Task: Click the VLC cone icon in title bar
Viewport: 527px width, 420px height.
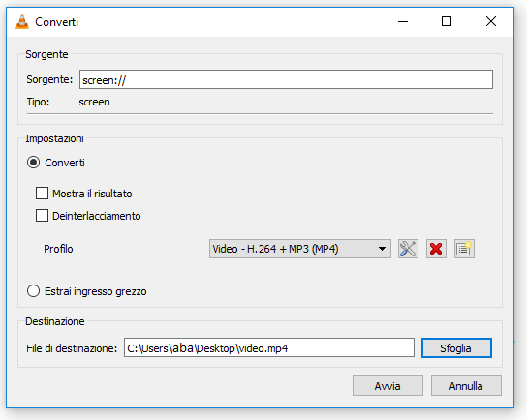Action: point(22,22)
